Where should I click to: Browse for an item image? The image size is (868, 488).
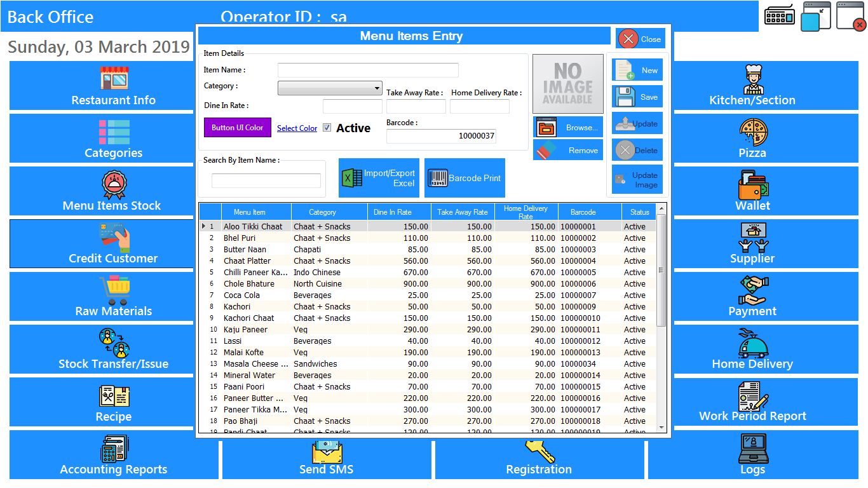point(568,127)
